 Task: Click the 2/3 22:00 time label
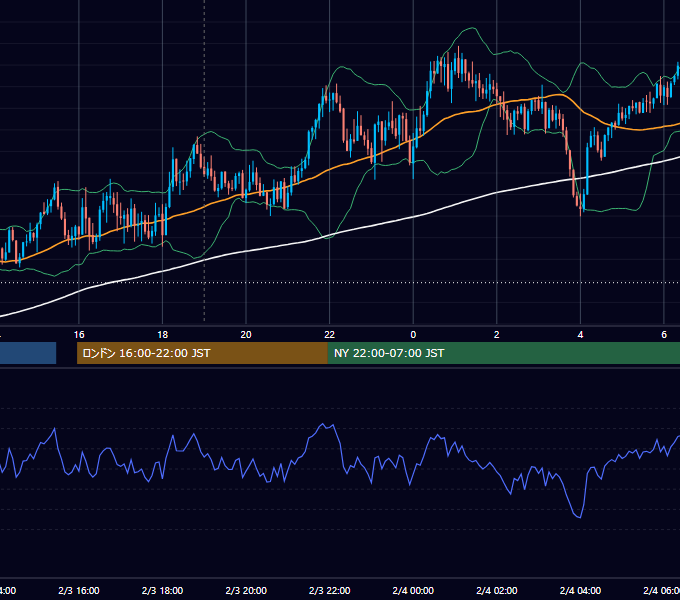point(330,591)
